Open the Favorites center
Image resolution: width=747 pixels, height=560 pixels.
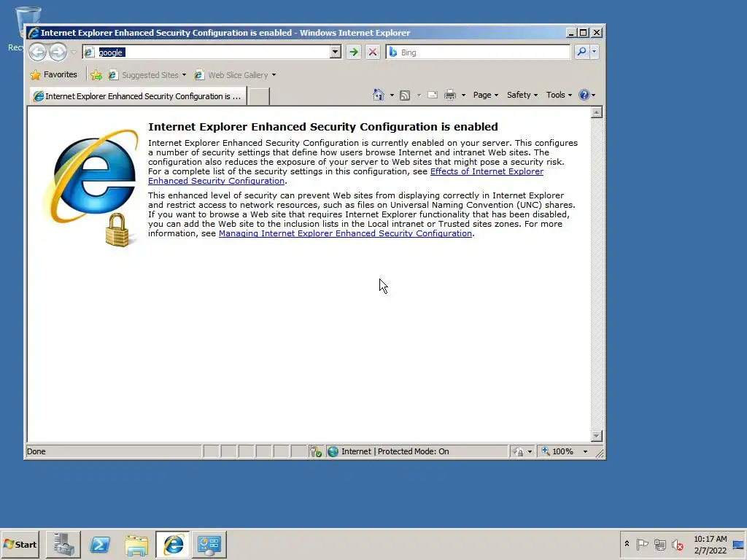click(x=53, y=75)
